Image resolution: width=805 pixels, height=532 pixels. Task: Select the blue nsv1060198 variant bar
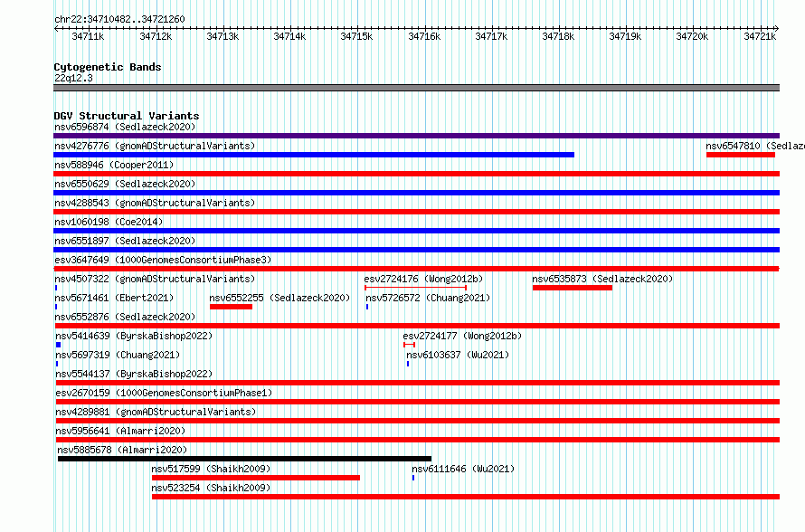pos(416,231)
